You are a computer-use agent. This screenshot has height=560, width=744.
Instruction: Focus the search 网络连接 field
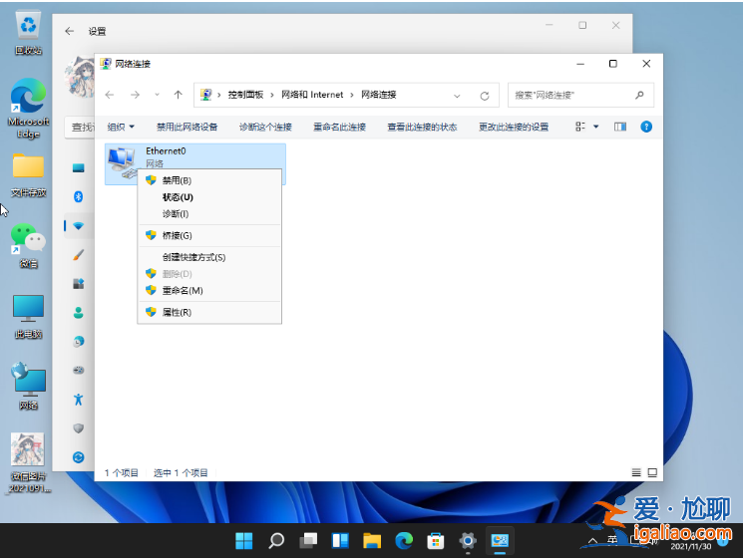tap(580, 96)
